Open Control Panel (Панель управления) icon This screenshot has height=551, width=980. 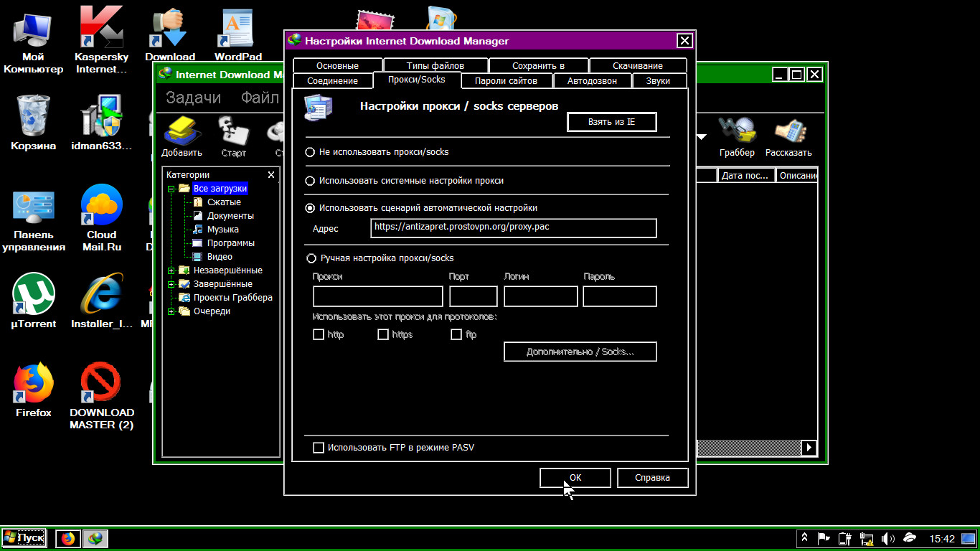coord(33,220)
